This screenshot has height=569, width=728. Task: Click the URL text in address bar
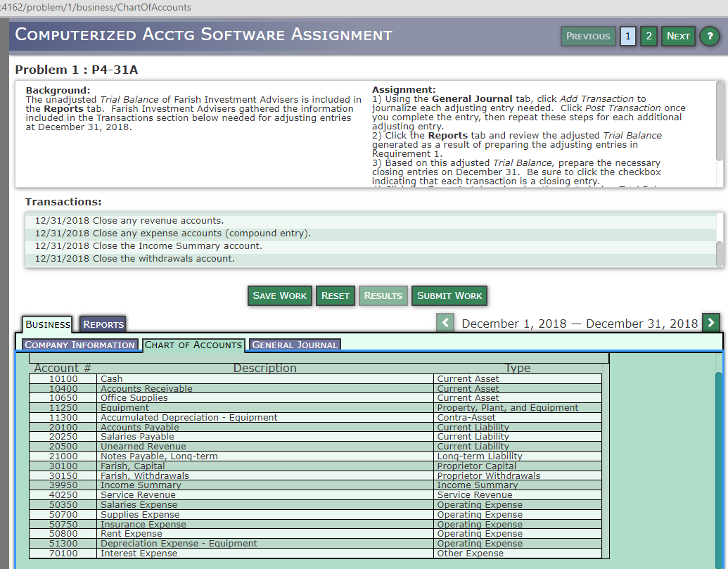click(x=95, y=8)
